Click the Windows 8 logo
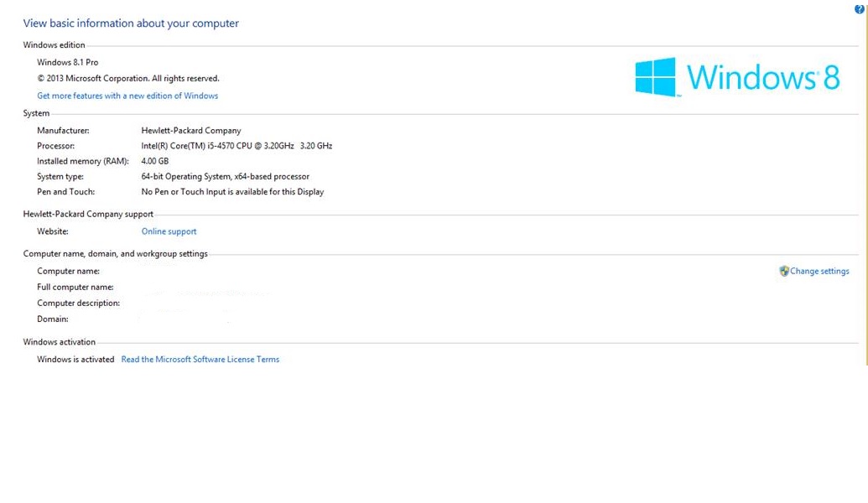This screenshot has width=868, height=503. pos(737,77)
